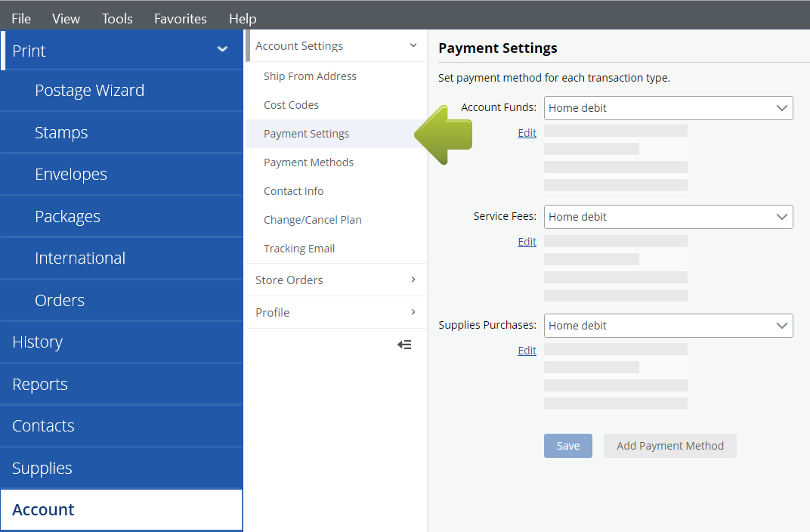Select Payment Methods in settings
Viewport: 810px width, 532px height.
(308, 162)
